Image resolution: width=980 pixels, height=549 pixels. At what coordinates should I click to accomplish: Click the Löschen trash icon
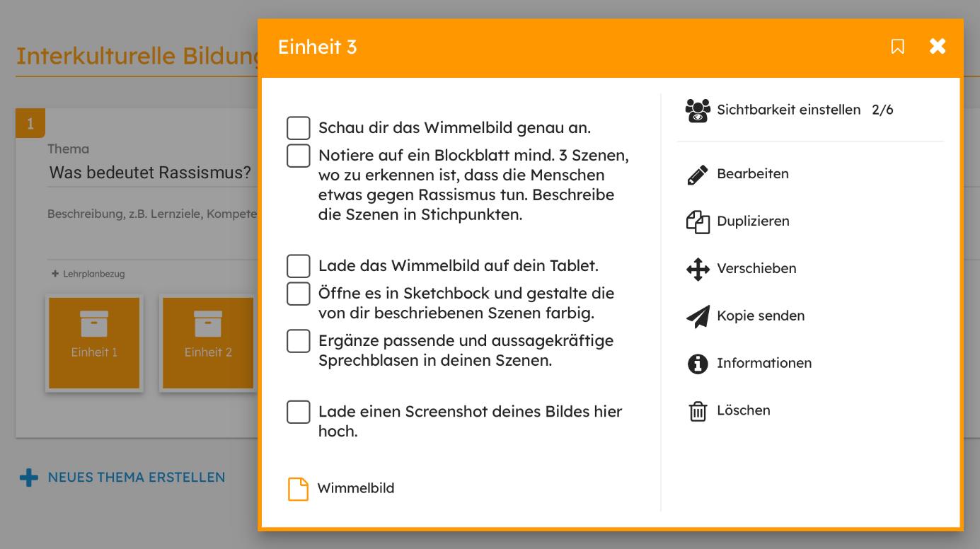(x=698, y=412)
